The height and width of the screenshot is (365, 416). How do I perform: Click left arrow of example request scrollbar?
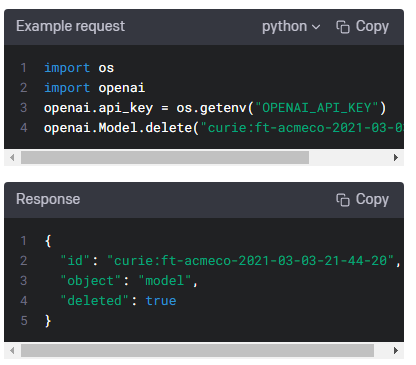coord(12,157)
